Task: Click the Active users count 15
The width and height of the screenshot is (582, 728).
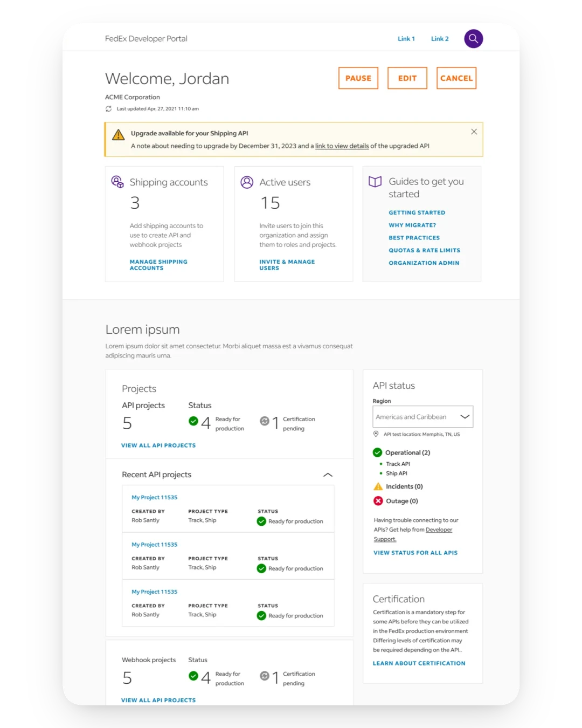Action: 270,203
